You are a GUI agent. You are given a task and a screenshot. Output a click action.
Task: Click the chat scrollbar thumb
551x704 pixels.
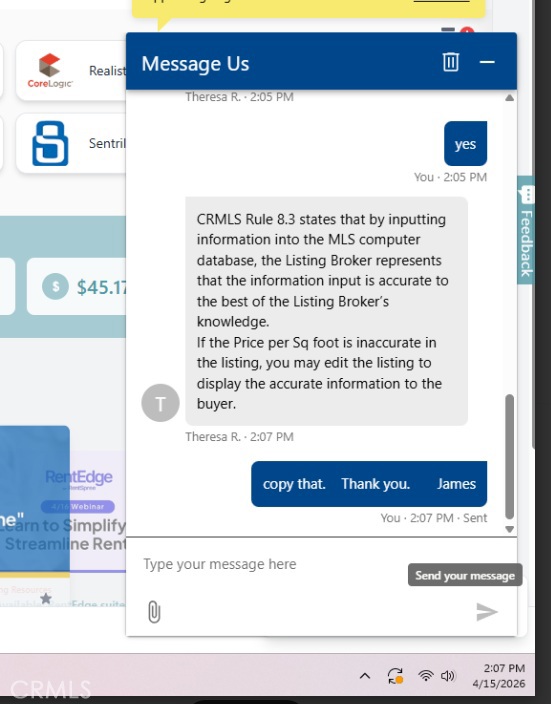pos(509,457)
